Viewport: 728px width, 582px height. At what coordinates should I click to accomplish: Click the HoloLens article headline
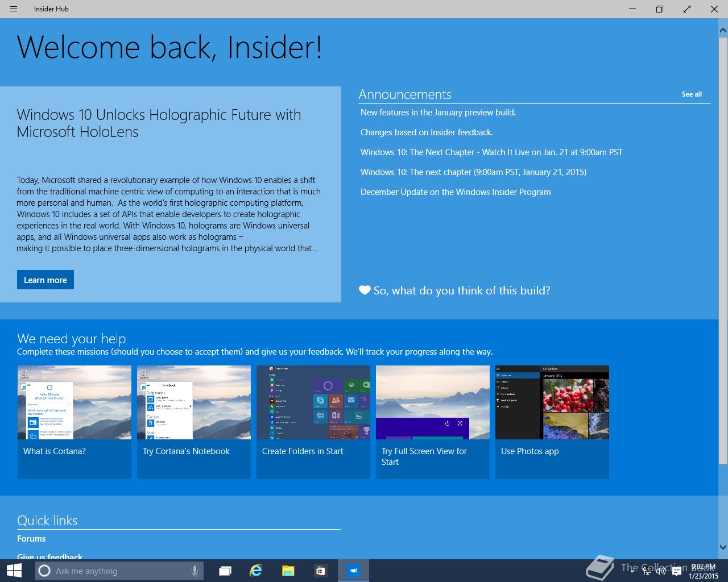(x=159, y=123)
